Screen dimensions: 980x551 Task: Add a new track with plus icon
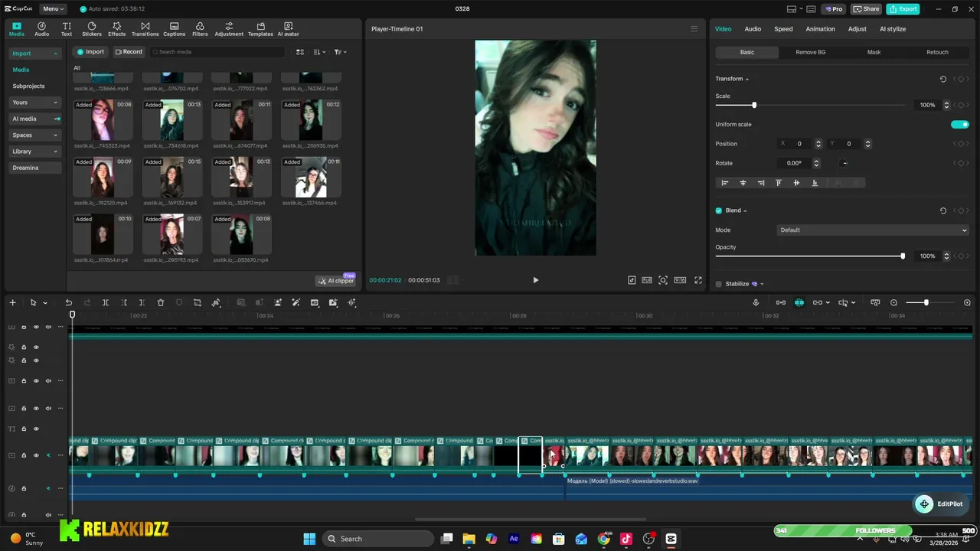click(12, 303)
